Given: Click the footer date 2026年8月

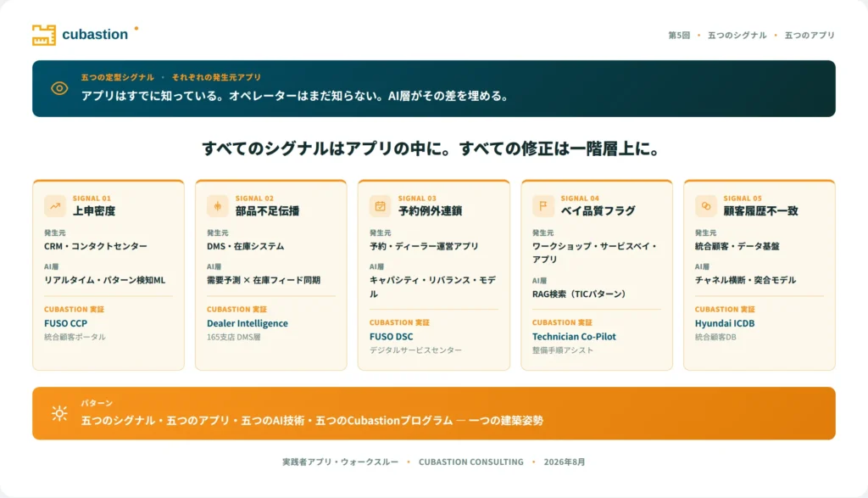Looking at the screenshot, I should [x=565, y=462].
